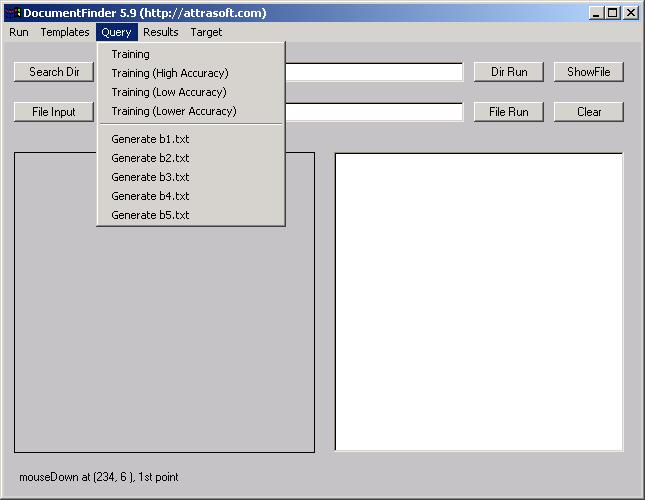Click inside the white results text area
Screen dimensions: 645x500
(x=478, y=301)
